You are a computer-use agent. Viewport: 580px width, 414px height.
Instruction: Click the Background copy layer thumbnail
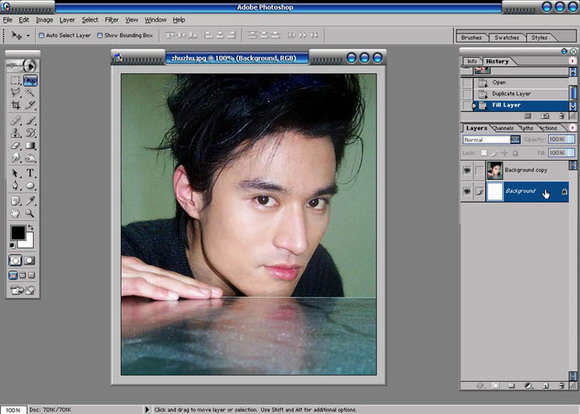(x=495, y=171)
